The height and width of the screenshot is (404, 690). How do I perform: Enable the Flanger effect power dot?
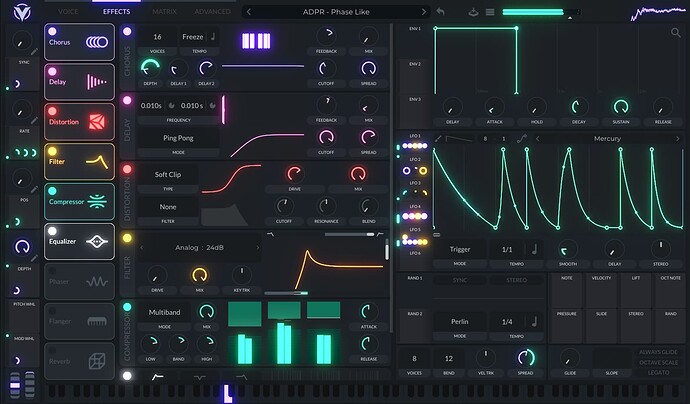(x=52, y=311)
